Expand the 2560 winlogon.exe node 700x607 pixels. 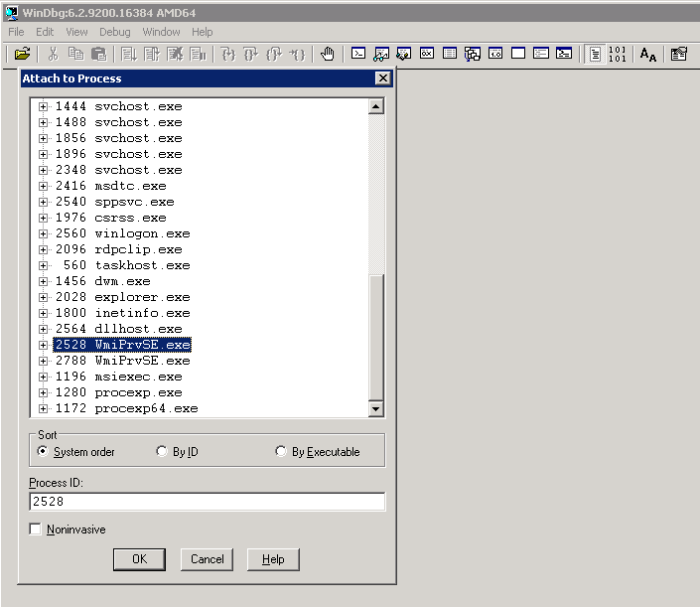tap(43, 233)
